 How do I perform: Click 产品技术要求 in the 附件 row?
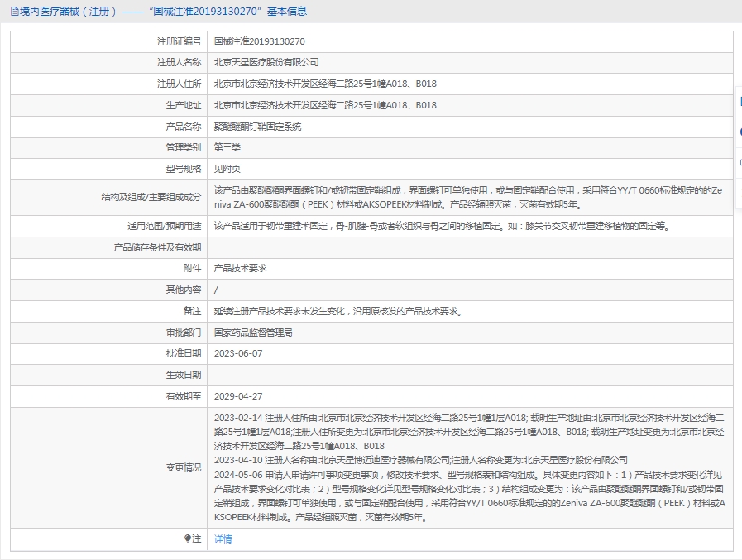pyautogui.click(x=240, y=268)
